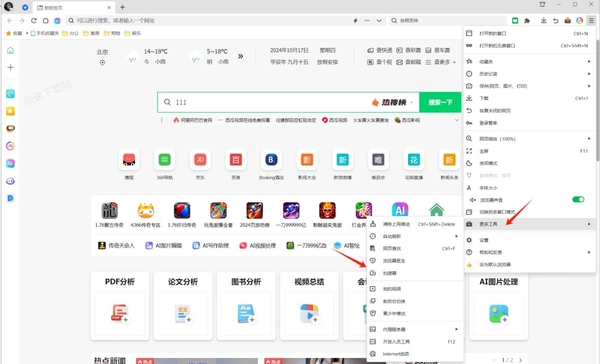Screen dimensions: 600x364
Task: Expand the 代理服务器 submenu
Action: [414, 329]
